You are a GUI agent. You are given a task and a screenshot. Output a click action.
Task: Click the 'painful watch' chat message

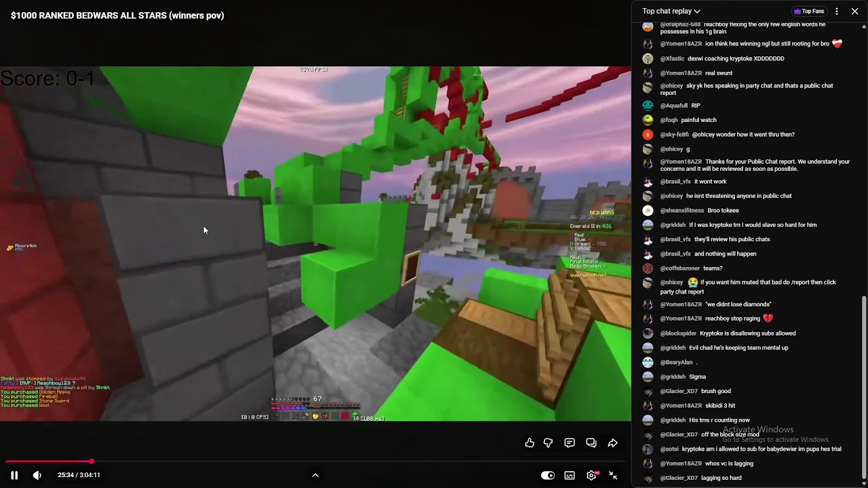tap(698, 120)
